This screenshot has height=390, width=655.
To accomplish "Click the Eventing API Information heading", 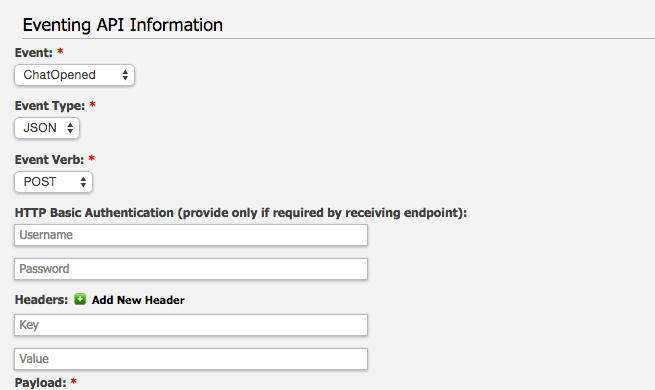I will coord(122,25).
